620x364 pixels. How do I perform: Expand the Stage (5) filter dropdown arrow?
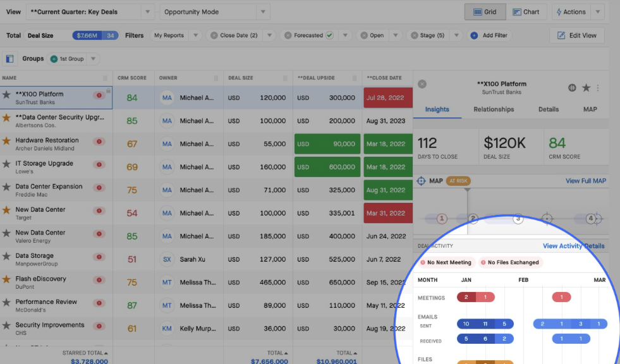456,35
